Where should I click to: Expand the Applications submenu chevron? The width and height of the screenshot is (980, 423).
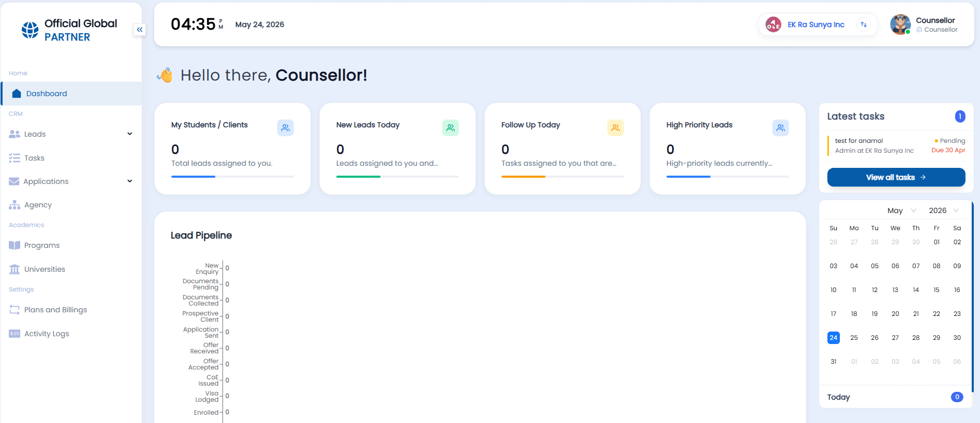(130, 181)
